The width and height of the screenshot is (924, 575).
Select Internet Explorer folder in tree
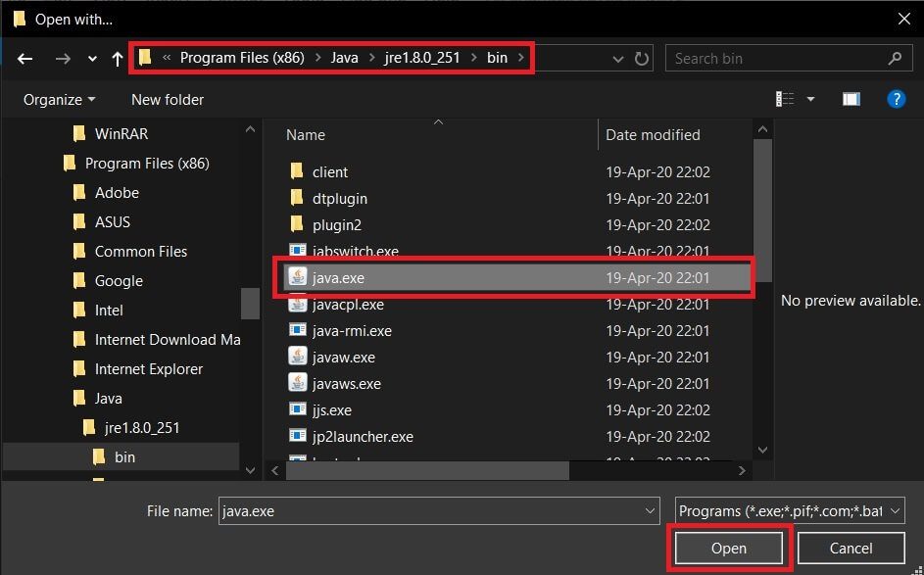click(138, 369)
